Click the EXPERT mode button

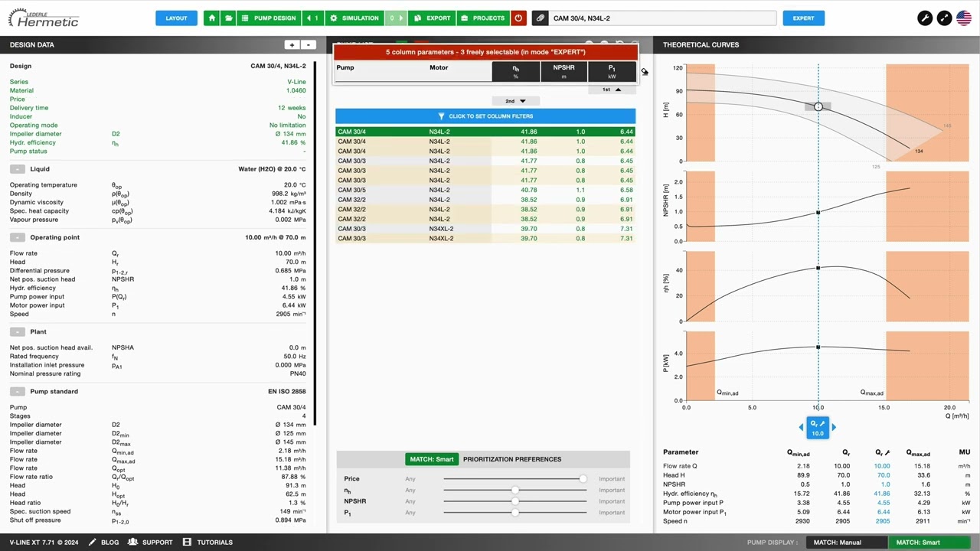pos(803,18)
